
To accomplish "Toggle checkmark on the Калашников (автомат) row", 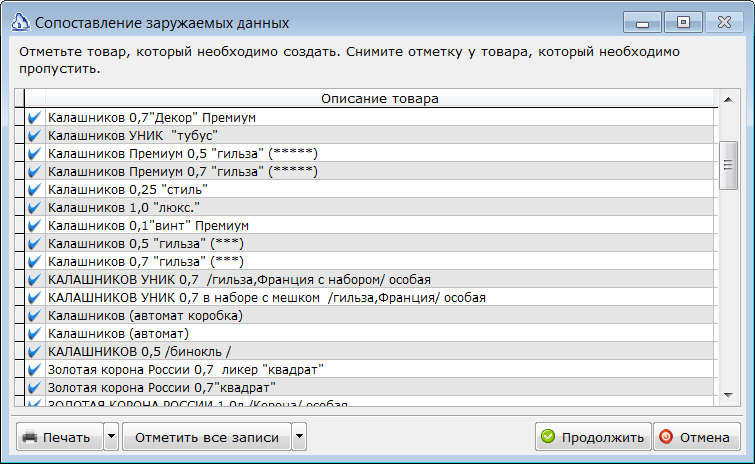I will [x=35, y=334].
